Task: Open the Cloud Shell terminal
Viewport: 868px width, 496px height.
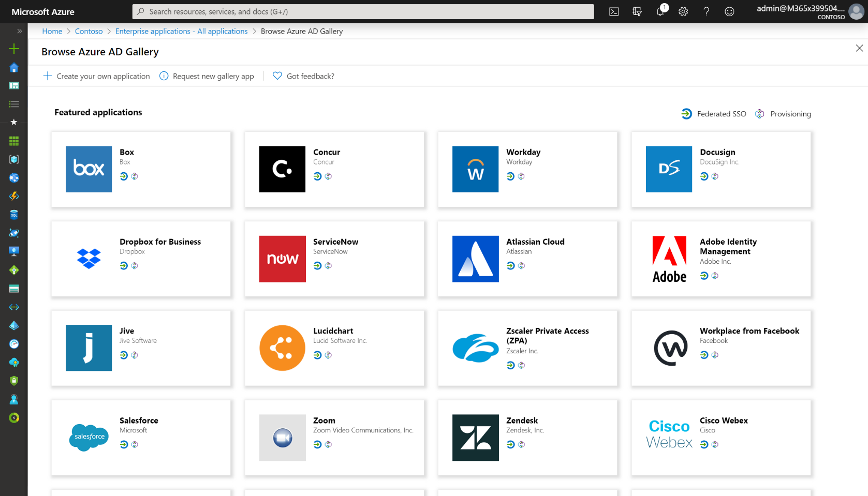Action: (x=614, y=11)
